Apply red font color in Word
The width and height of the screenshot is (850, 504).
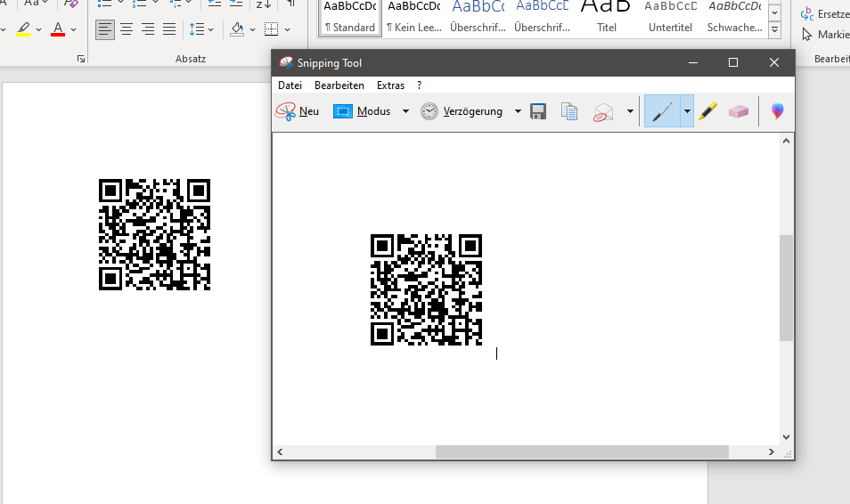[58, 29]
